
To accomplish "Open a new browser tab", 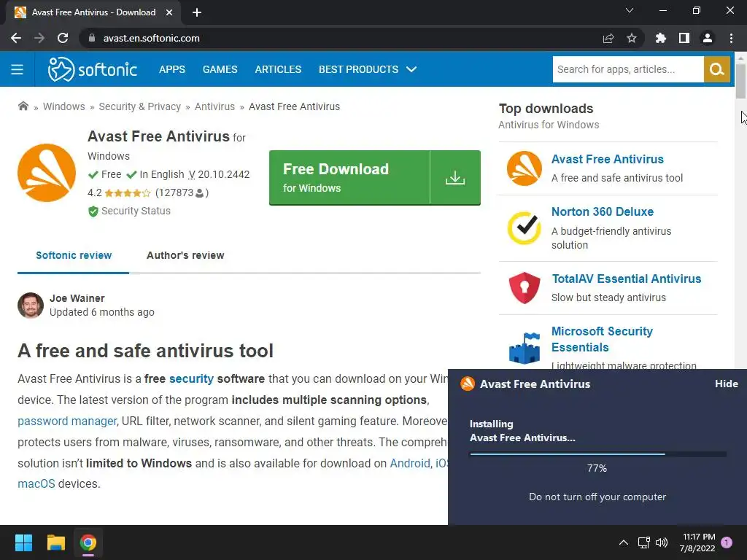I will click(x=197, y=12).
